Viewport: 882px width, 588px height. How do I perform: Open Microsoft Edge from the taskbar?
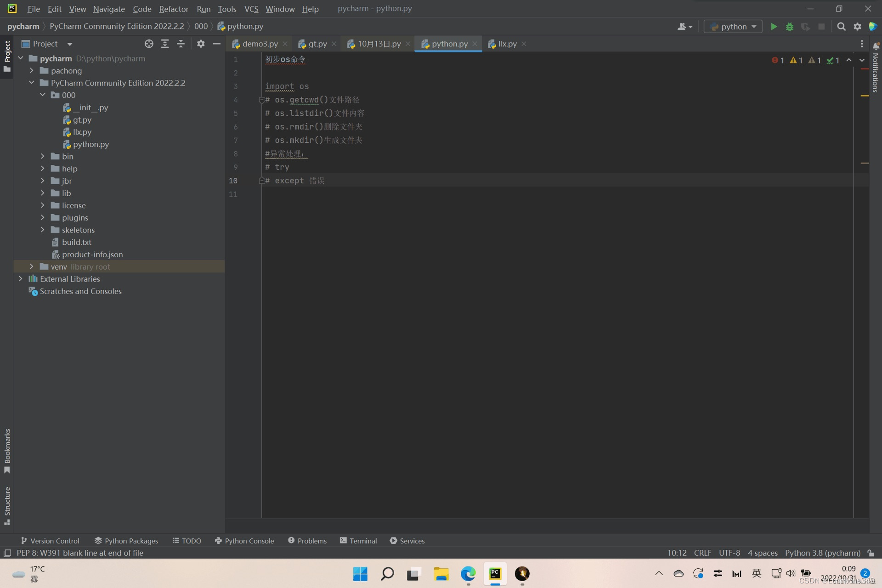468,573
